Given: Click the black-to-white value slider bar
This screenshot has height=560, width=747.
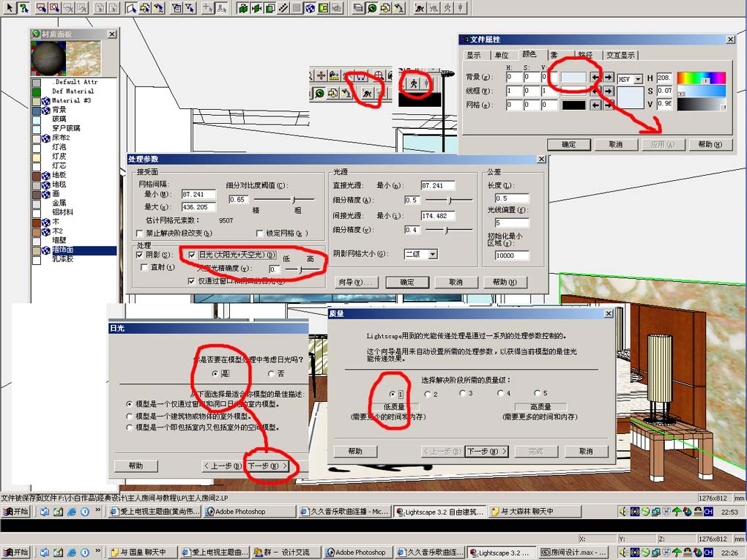Looking at the screenshot, I should click(x=702, y=104).
